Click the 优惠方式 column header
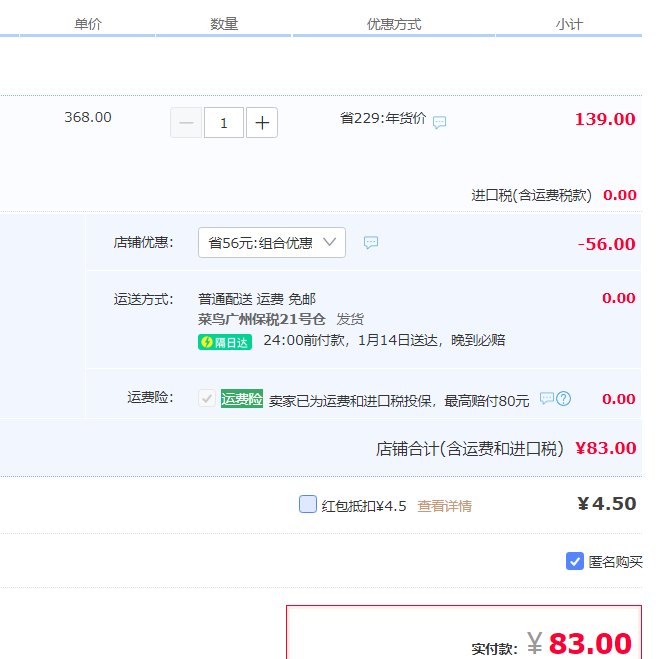Screen dimensions: 667x659 coord(394,24)
